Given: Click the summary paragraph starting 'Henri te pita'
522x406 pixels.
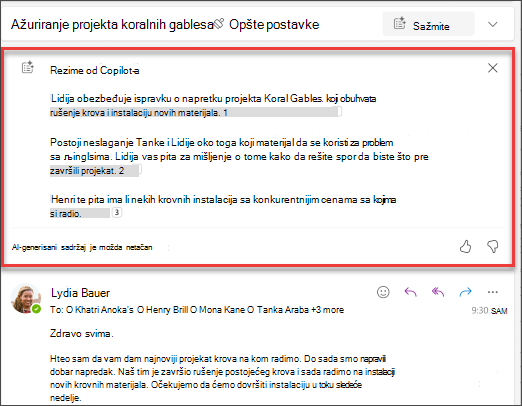Looking at the screenshot, I should [x=223, y=206].
